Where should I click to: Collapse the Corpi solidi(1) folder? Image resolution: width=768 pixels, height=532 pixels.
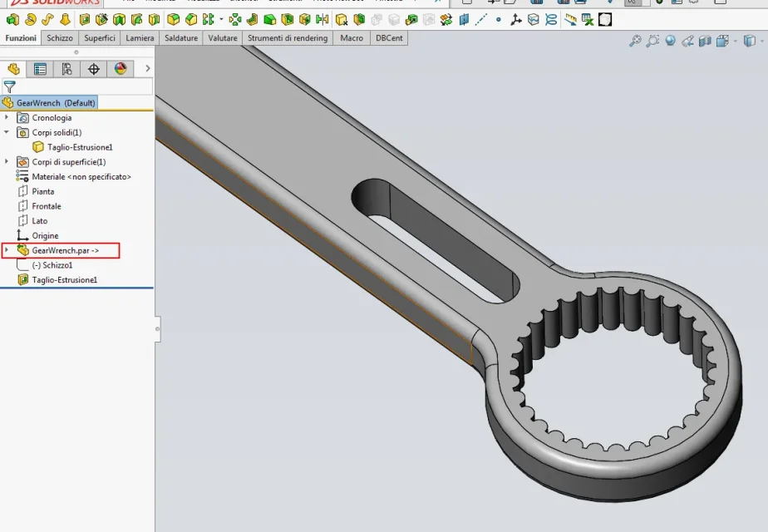tap(7, 132)
